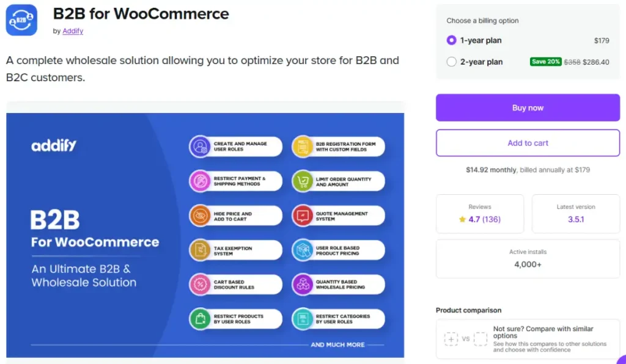Select the 1-year plan radio button
626x364 pixels.
452,40
